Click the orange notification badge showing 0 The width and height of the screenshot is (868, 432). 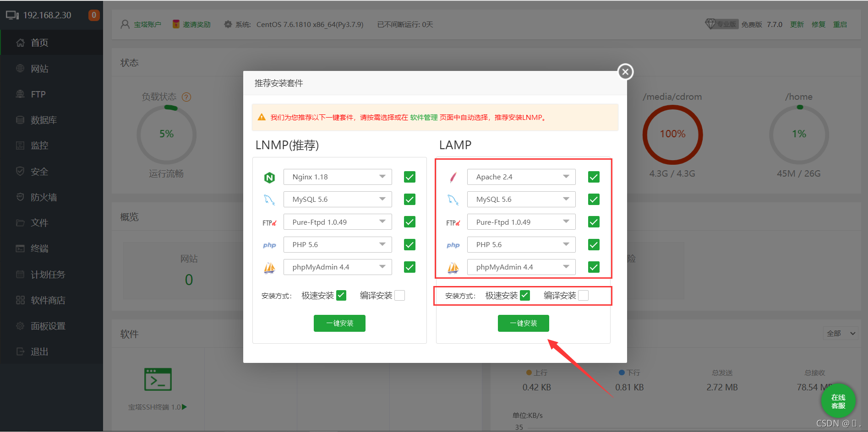pyautogui.click(x=94, y=15)
